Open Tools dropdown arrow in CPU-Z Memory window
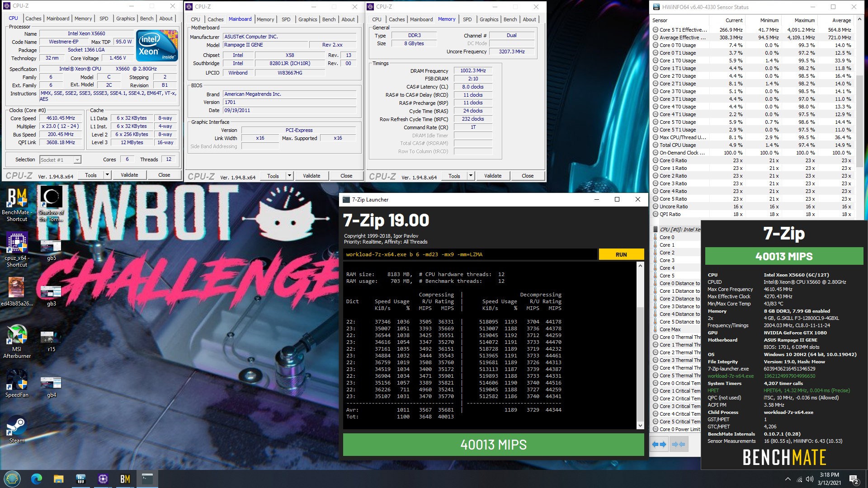868x488 pixels. coord(471,176)
